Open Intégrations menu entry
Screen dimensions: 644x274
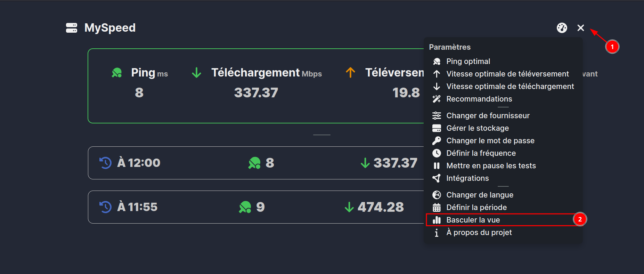click(467, 178)
